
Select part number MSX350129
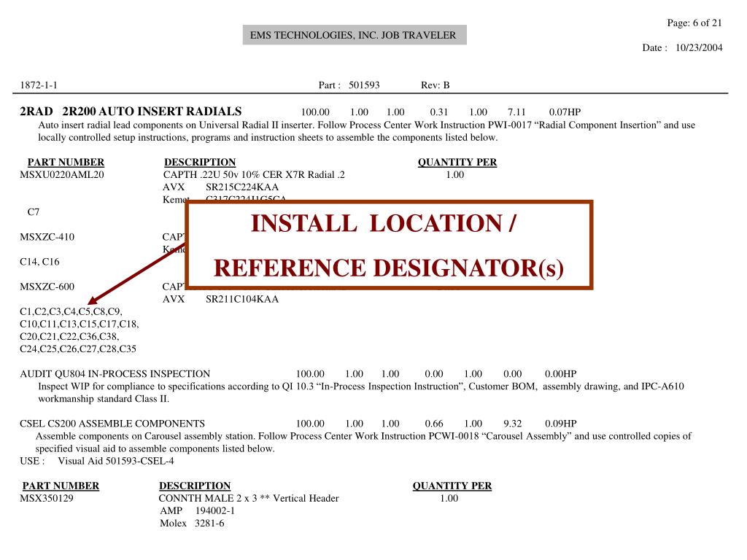tap(47, 499)
